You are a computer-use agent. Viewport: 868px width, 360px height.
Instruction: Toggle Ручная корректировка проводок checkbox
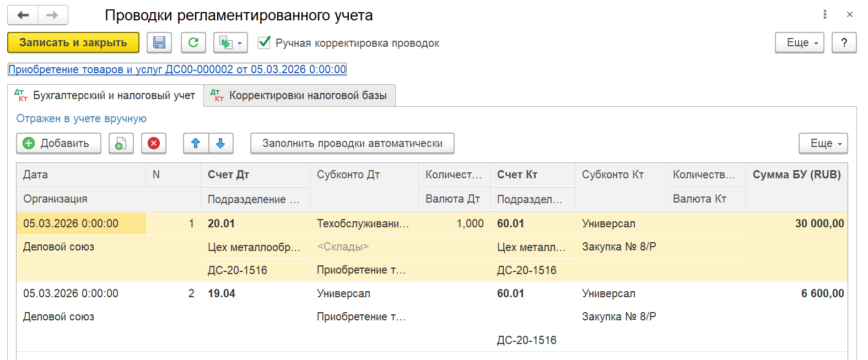point(265,42)
